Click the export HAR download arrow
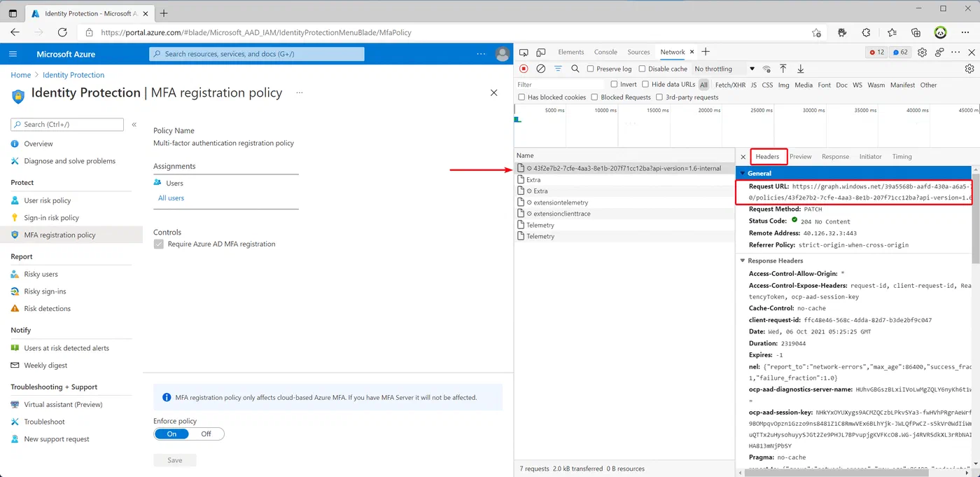The width and height of the screenshot is (980, 477). point(800,69)
